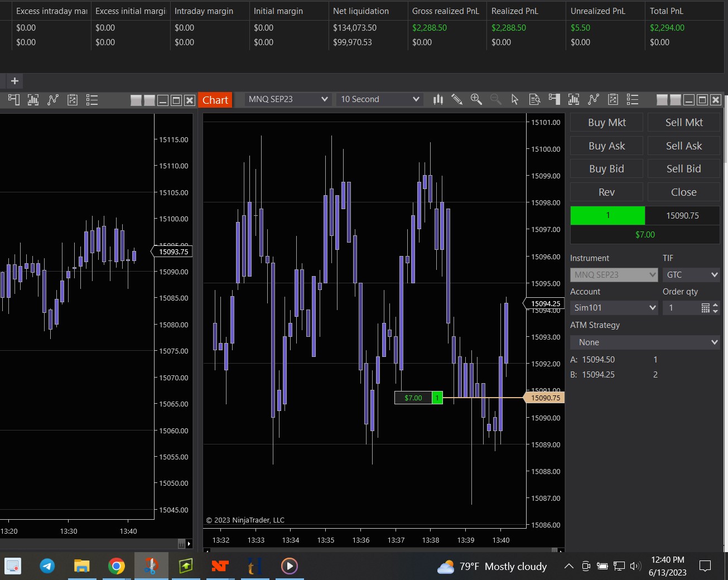This screenshot has width=728, height=580.
Task: Expand the Sim101 account dropdown
Action: (x=614, y=308)
